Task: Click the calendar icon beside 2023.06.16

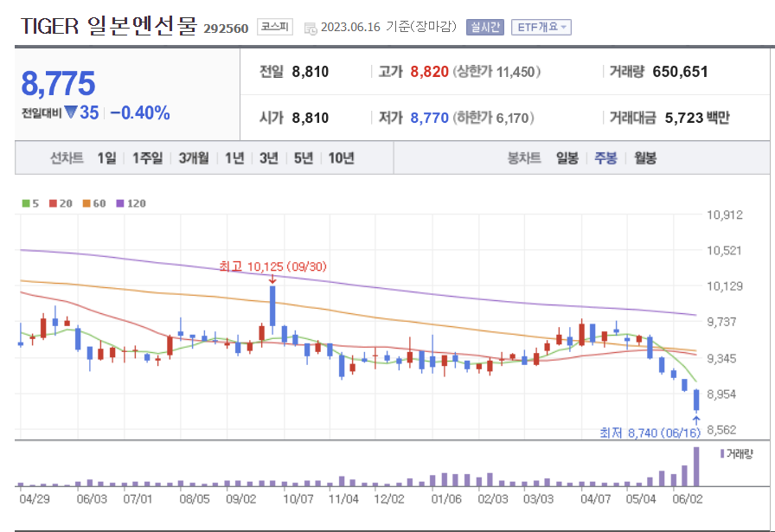Action: click(x=311, y=29)
